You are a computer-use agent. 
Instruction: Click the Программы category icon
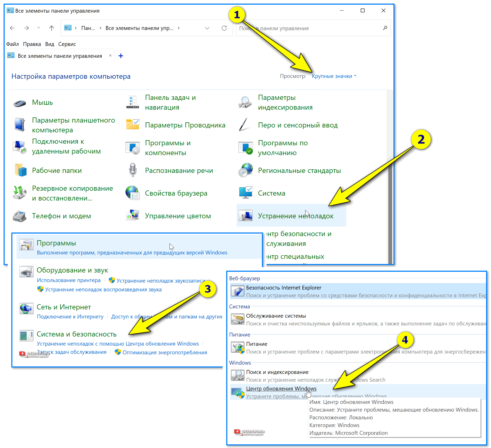26,244
